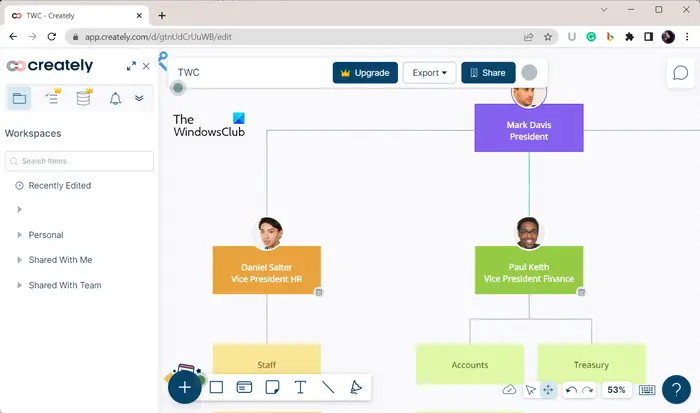Select the rectangle shape tool
This screenshot has width=700, height=413.
216,387
